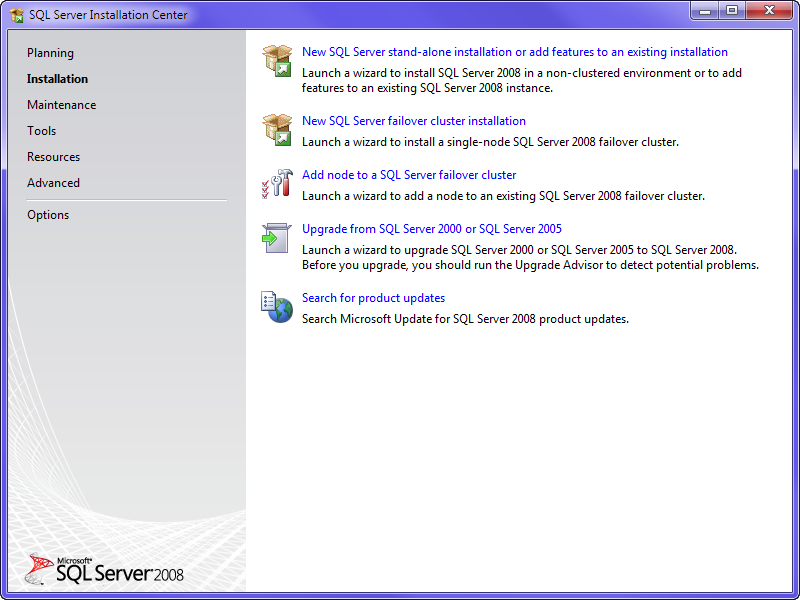This screenshot has width=800, height=600.
Task: Open New SQL Server stand-alone installation link
Action: [514, 51]
